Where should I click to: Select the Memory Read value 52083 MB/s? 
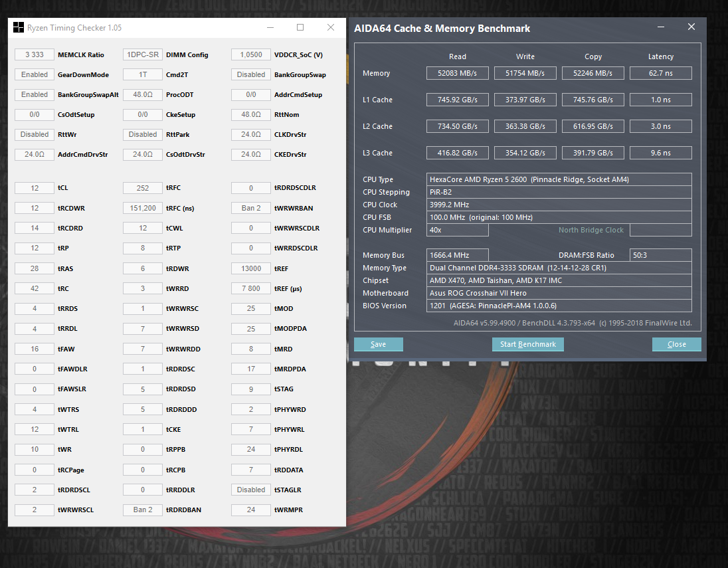click(457, 73)
